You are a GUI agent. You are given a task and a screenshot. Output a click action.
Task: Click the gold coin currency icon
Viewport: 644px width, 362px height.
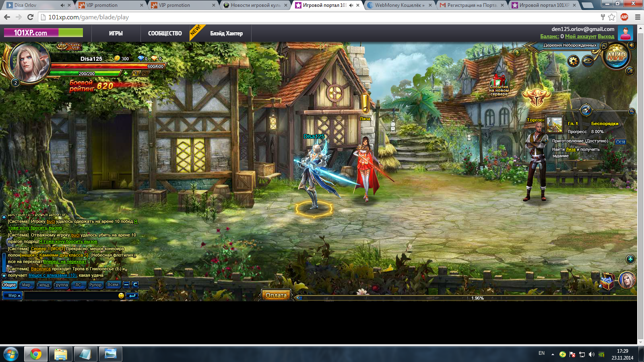(x=117, y=58)
